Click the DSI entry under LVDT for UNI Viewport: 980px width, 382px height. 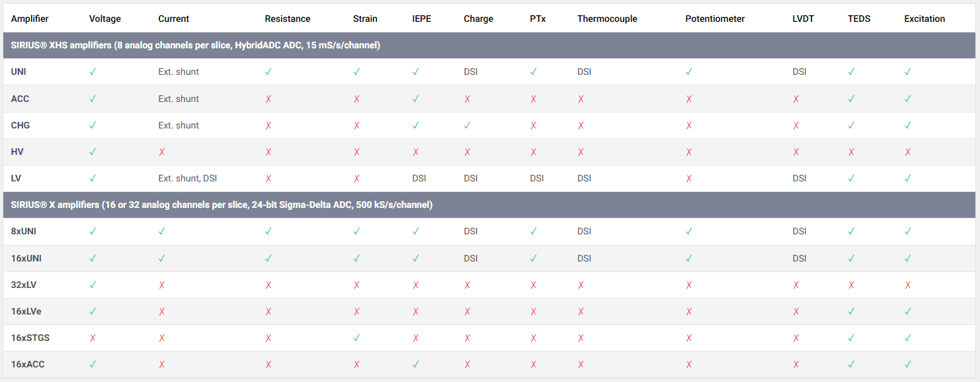coord(799,72)
